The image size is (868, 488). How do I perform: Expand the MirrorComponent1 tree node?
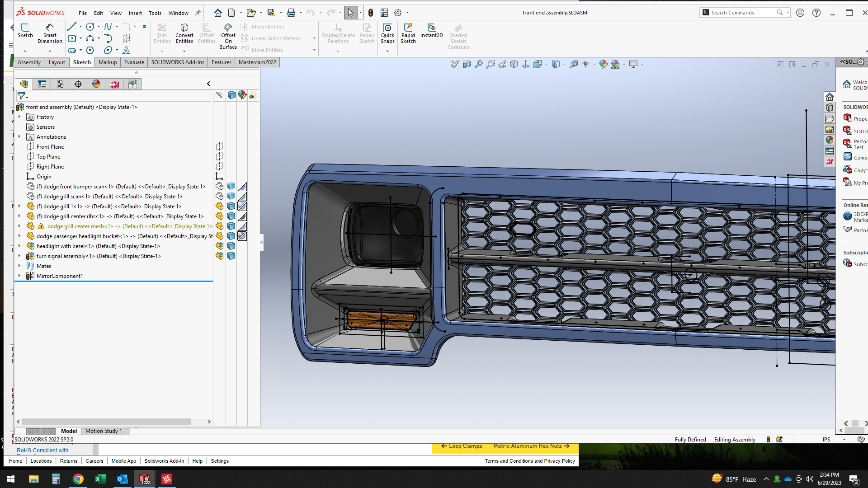tap(19, 276)
